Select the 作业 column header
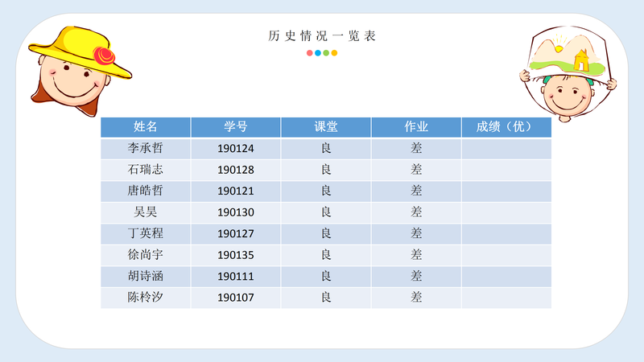The height and width of the screenshot is (362, 644). (416, 127)
